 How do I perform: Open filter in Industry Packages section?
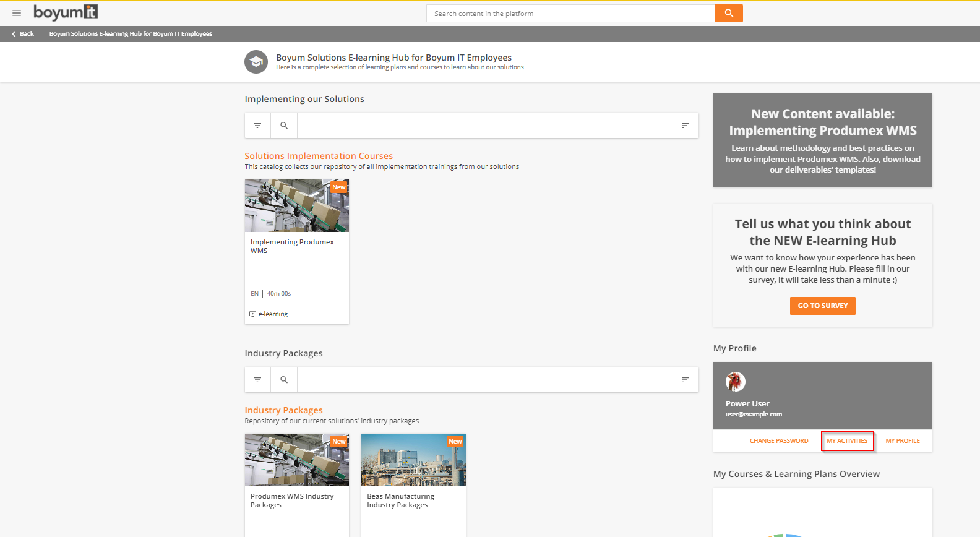click(x=257, y=379)
